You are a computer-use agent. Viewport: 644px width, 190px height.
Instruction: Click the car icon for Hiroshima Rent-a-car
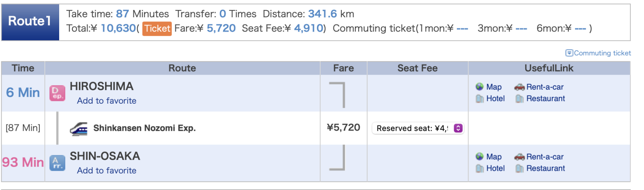pyautogui.click(x=519, y=87)
